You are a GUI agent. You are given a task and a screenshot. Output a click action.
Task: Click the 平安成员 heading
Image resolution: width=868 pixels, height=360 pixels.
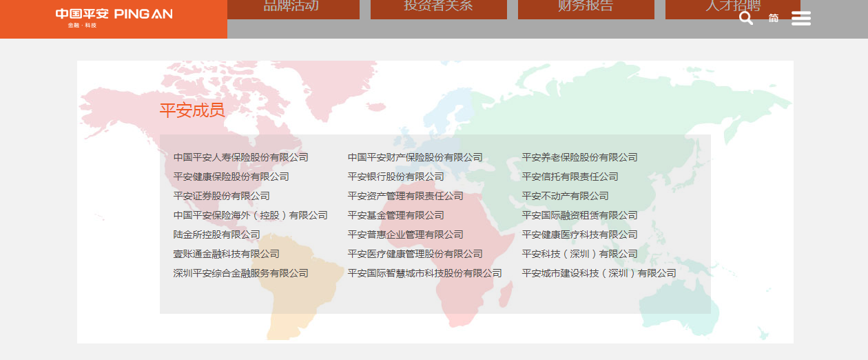tap(192, 110)
